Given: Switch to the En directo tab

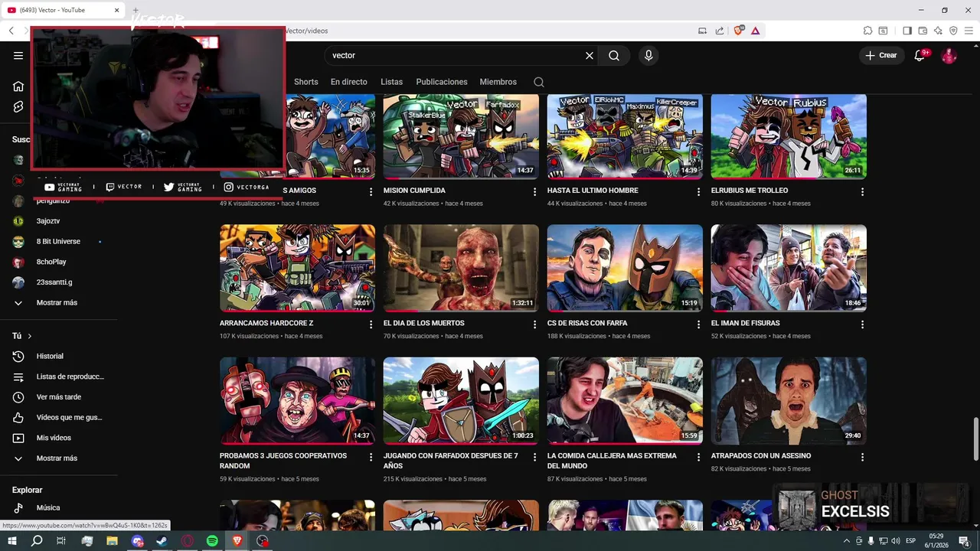Looking at the screenshot, I should pos(349,82).
